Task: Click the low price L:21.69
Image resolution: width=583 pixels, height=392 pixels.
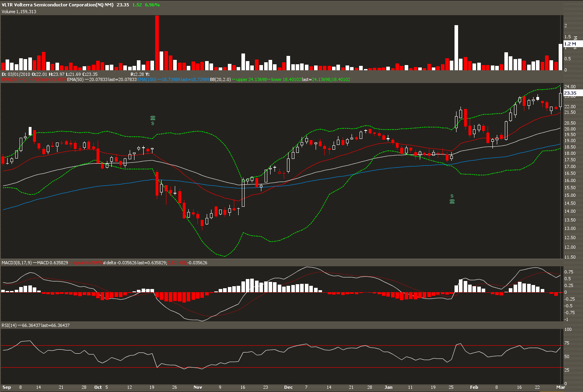Action: click(x=73, y=74)
